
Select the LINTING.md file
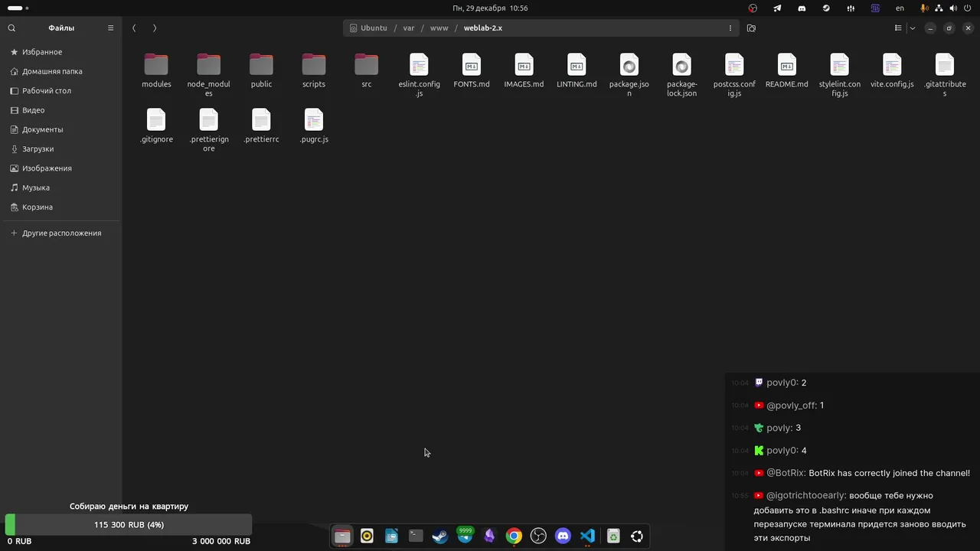[x=577, y=71]
